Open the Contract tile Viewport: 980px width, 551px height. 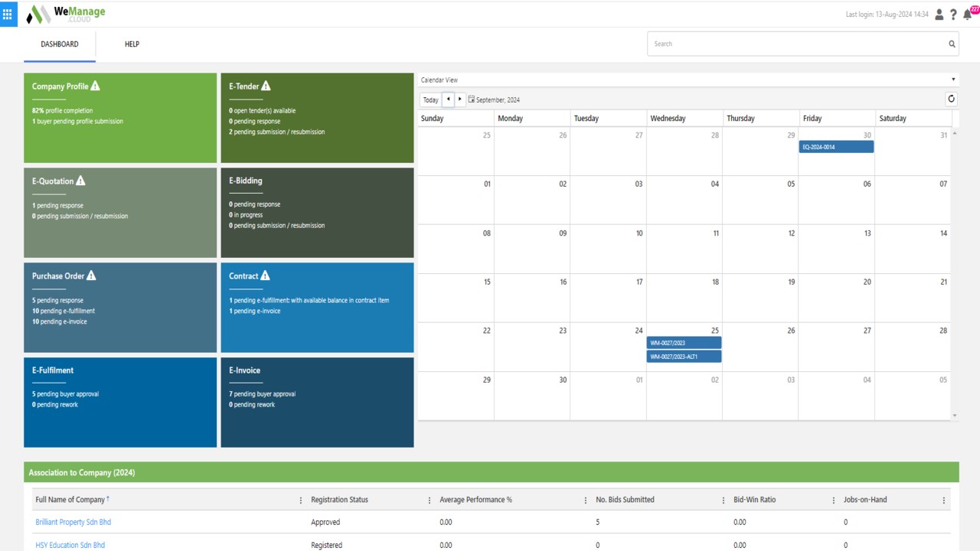coord(317,308)
